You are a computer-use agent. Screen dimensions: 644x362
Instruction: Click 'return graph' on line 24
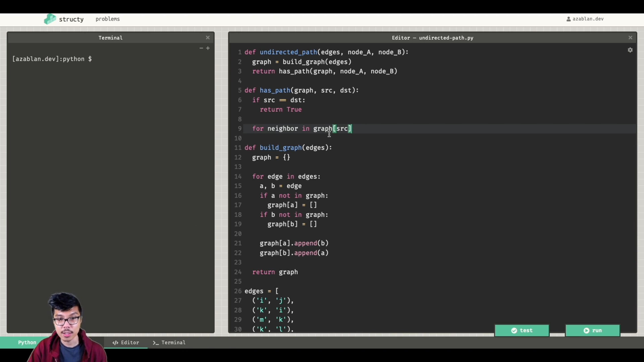[x=275, y=272]
